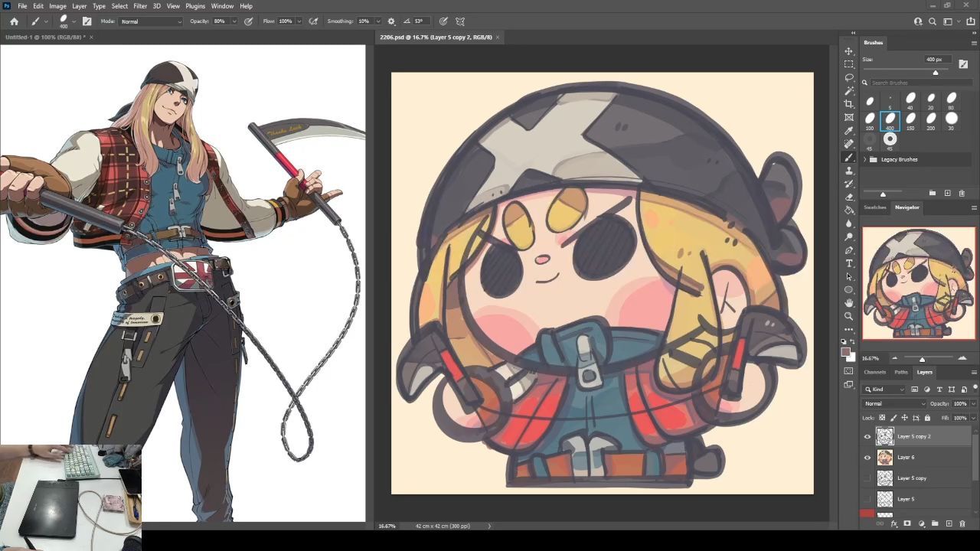Open Flow dropdown arrow
The image size is (980, 551).
(x=299, y=21)
